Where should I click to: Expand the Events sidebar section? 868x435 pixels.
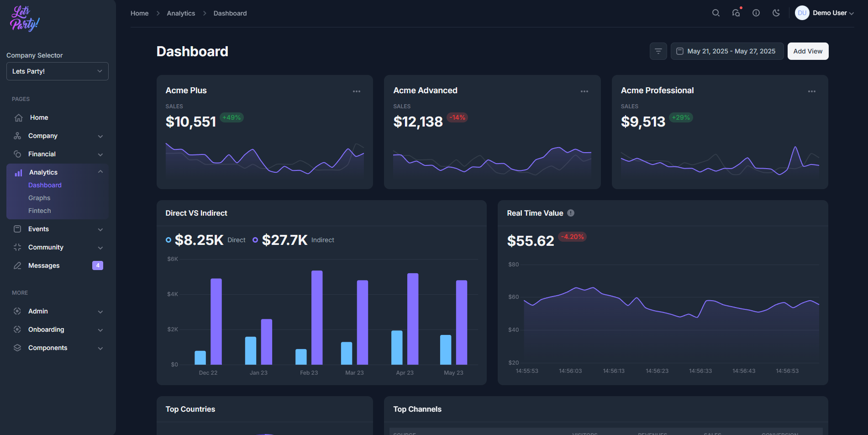[58, 229]
